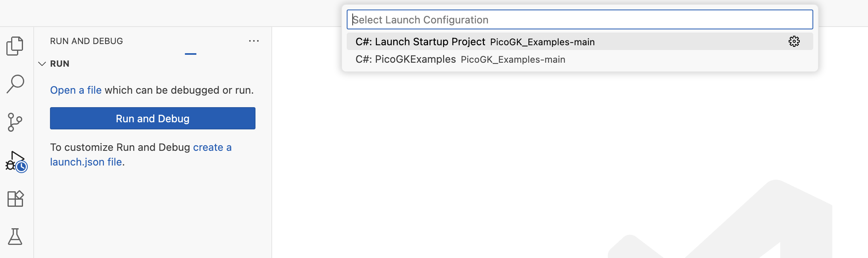Select C#: PicoGKExamples configuration
Image resolution: width=868 pixels, height=258 pixels.
(x=580, y=59)
